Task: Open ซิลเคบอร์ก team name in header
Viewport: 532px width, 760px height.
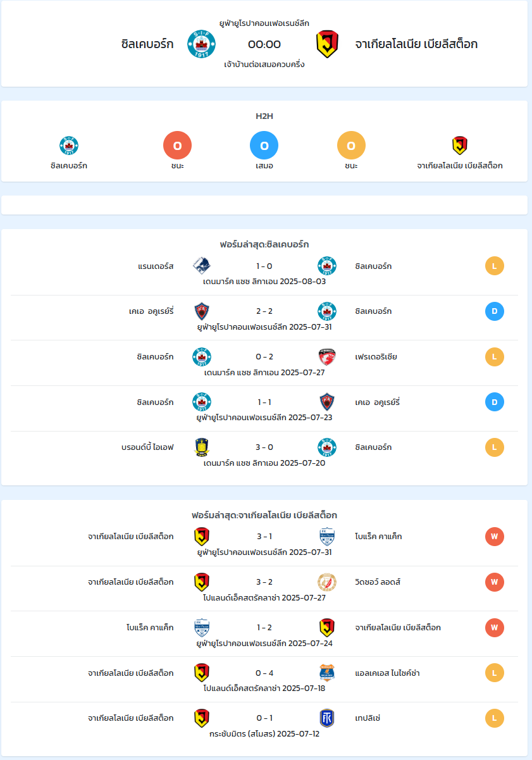Action: (x=147, y=44)
